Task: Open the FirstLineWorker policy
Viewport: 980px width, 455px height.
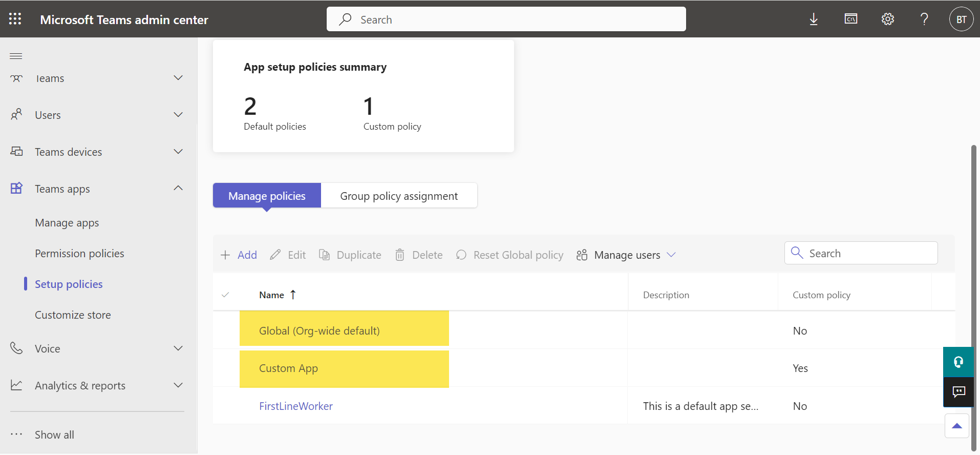Action: tap(296, 406)
